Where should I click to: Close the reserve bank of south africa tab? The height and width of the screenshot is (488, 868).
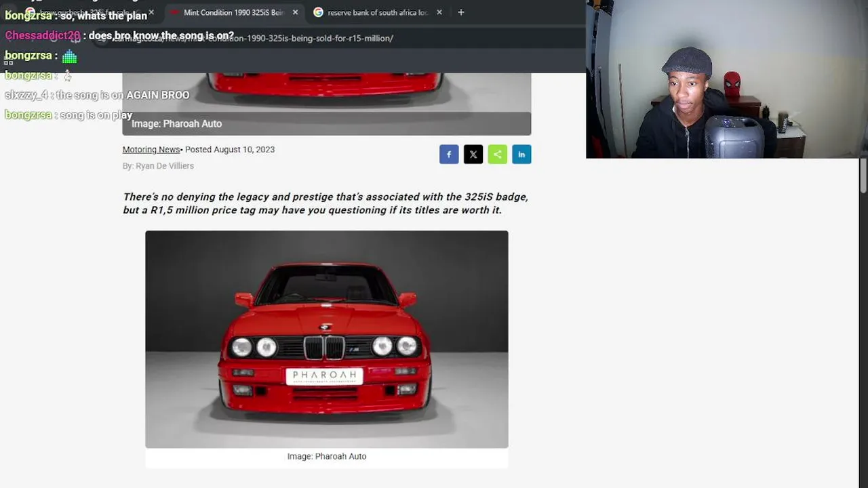(439, 12)
